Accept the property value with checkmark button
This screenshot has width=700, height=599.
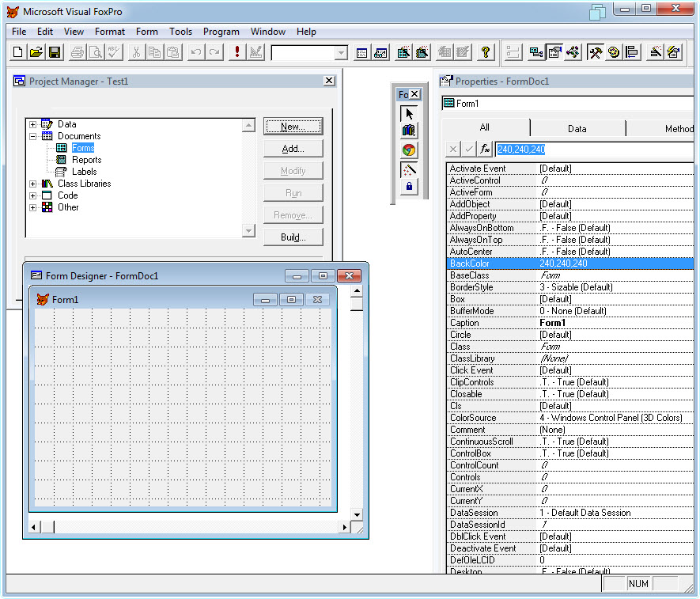click(x=469, y=149)
